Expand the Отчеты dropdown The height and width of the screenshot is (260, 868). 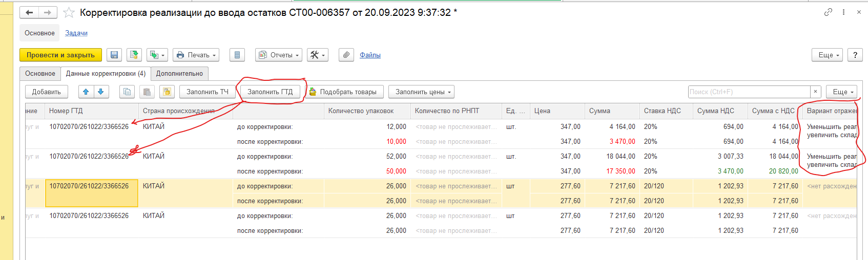[x=279, y=55]
